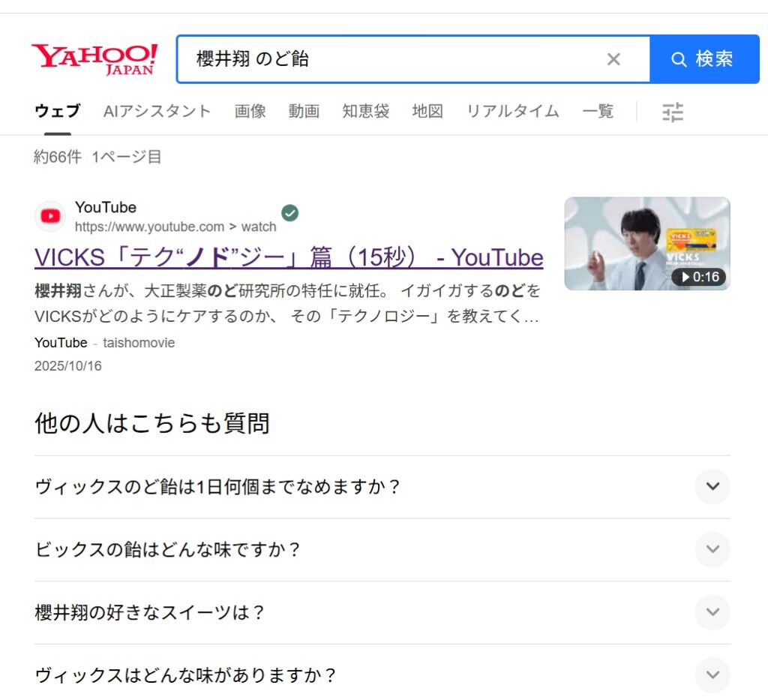Viewport: 768px width, 700px height.
Task: Expand question 櫻井翔の好きなスイーツは？
Action: click(x=712, y=612)
